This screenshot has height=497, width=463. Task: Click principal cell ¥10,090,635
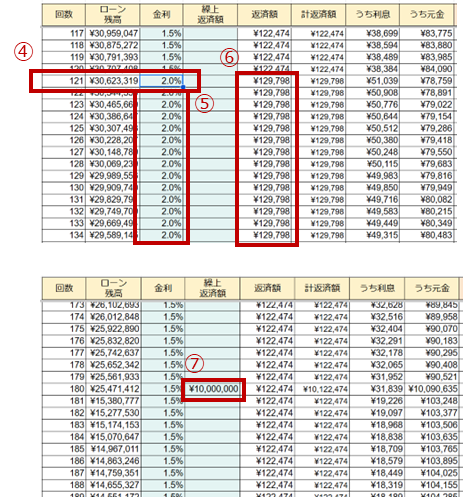[x=432, y=389]
